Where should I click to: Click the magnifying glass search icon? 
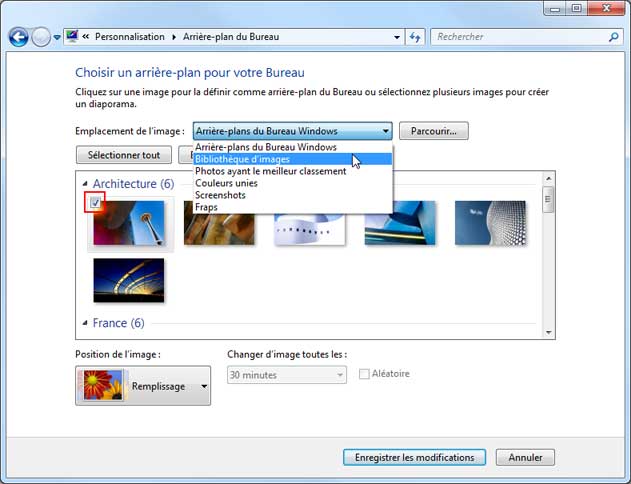pyautogui.click(x=614, y=37)
